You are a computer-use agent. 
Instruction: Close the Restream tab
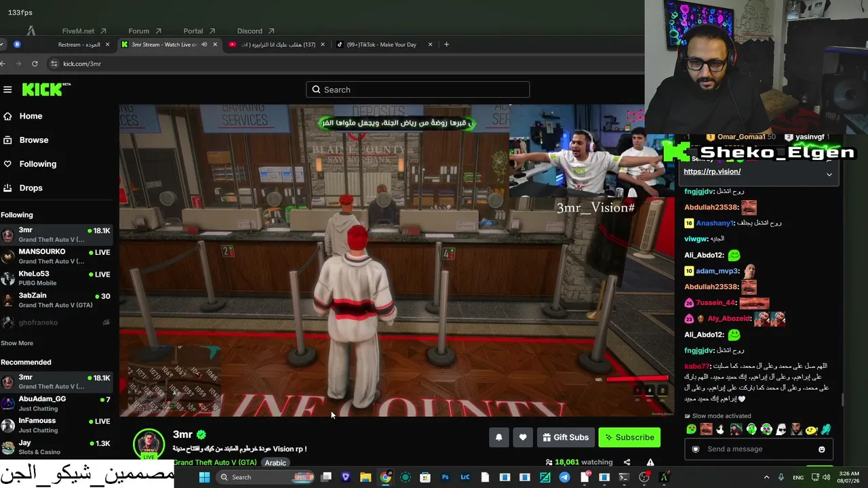107,45
